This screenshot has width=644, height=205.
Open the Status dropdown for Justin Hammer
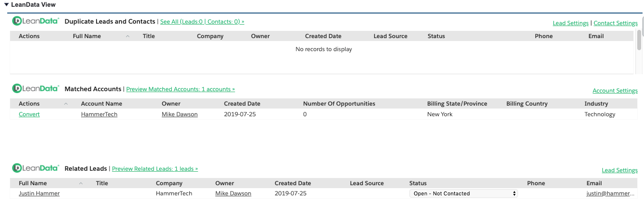click(463, 193)
